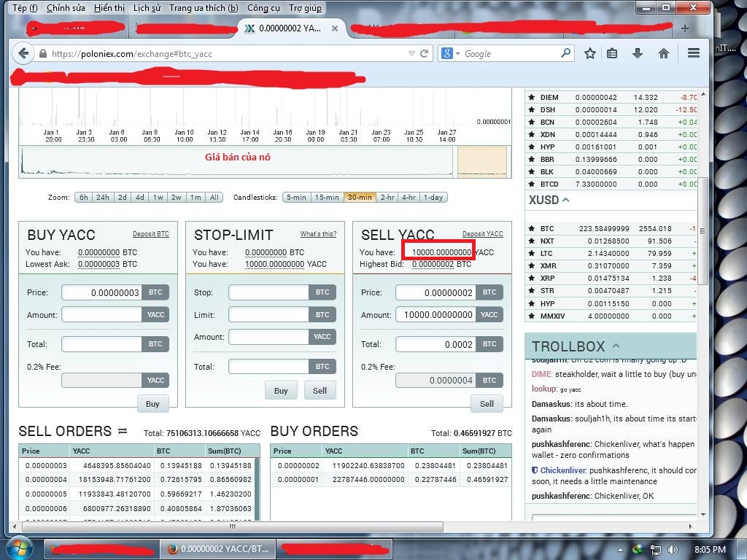
Task: Open the Firefox downloads arrow
Action: (638, 53)
